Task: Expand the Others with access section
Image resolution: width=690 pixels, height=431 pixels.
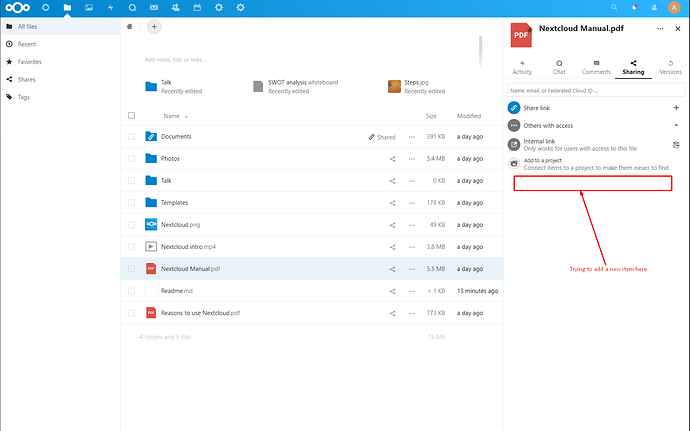Action: click(x=676, y=125)
